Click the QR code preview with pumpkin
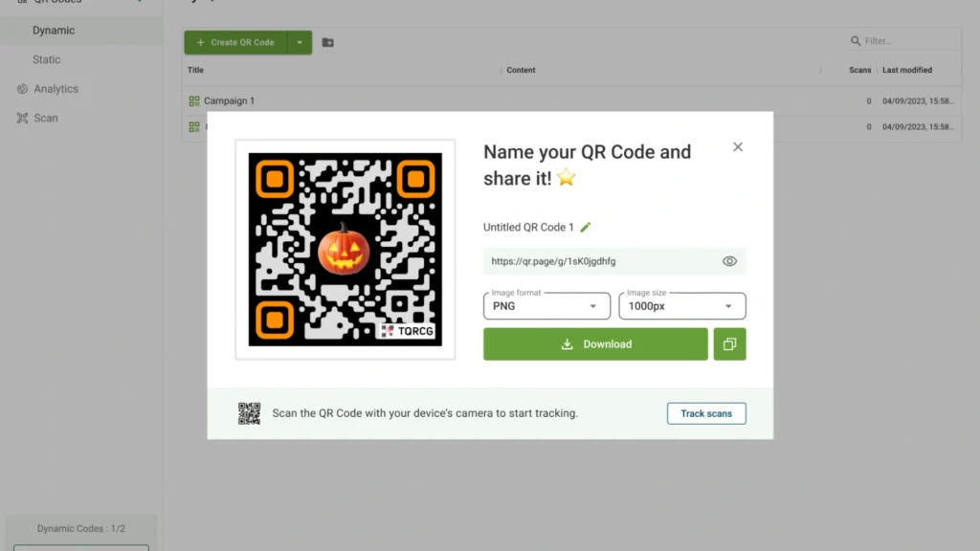Viewport: 980px width, 551px height. [x=345, y=250]
